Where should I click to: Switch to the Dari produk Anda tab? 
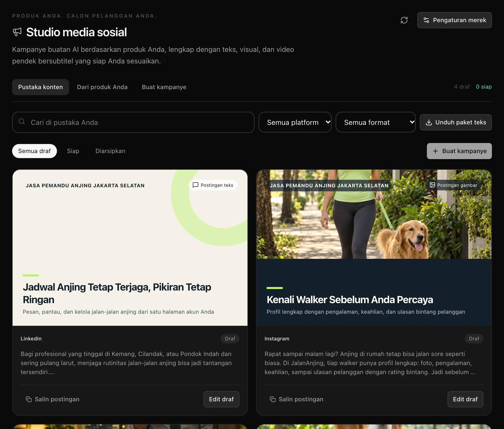[102, 87]
